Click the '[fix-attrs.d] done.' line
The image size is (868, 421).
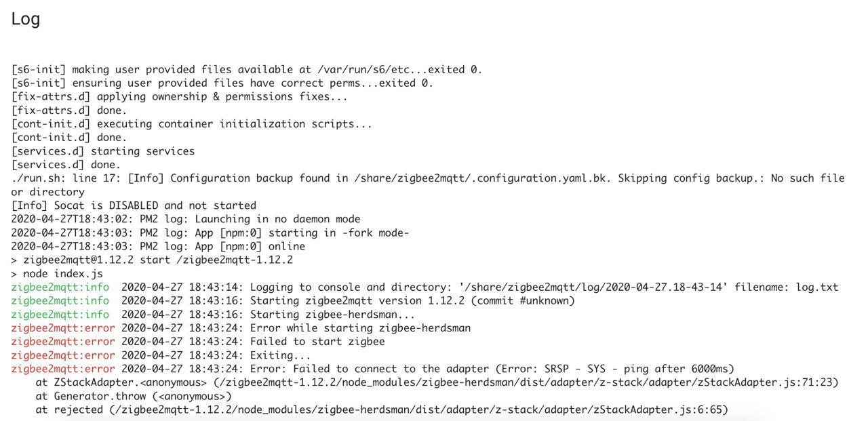point(69,111)
